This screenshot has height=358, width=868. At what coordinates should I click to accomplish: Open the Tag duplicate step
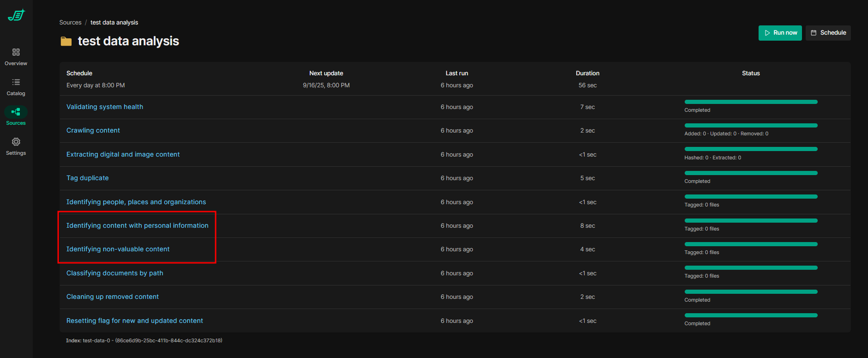(x=88, y=178)
